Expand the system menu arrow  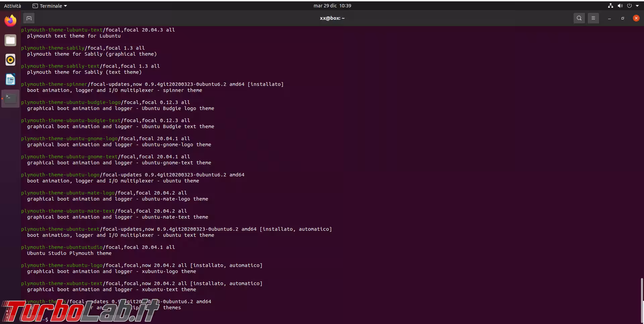point(637,6)
